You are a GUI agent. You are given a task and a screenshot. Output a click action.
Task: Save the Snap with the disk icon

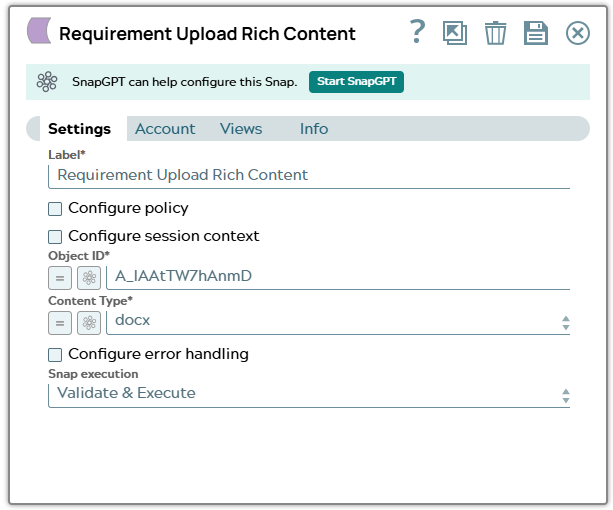pos(536,33)
